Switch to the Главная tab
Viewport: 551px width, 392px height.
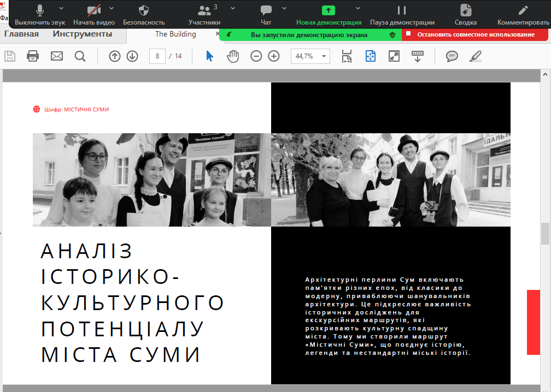pyautogui.click(x=21, y=34)
